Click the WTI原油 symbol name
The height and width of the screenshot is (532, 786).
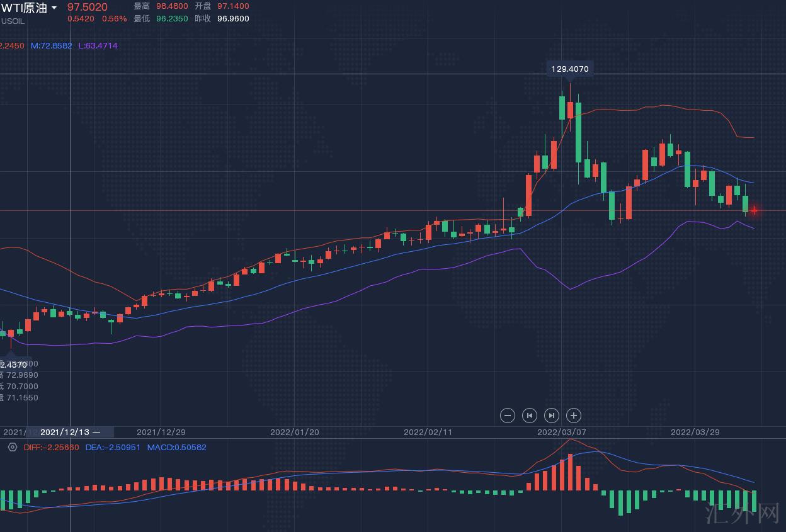click(23, 8)
